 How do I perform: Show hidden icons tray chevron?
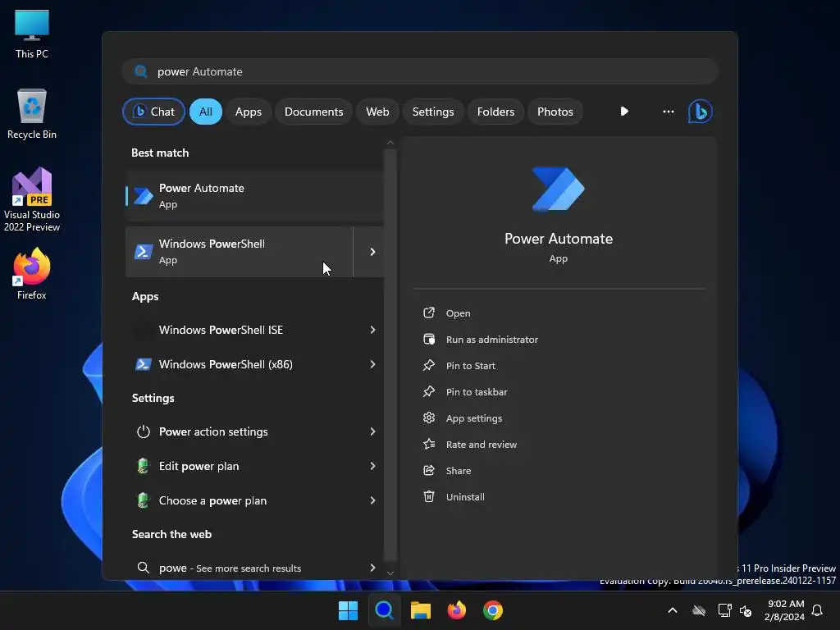(x=673, y=610)
